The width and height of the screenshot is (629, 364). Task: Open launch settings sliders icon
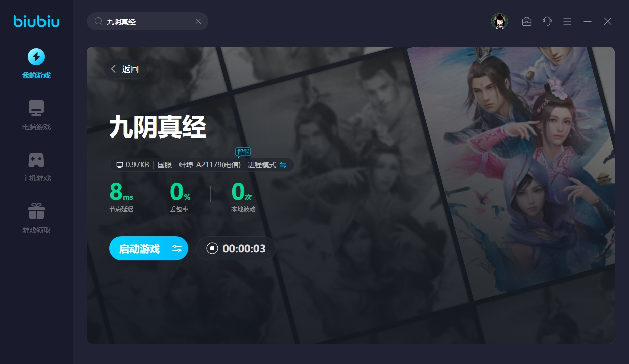click(177, 248)
